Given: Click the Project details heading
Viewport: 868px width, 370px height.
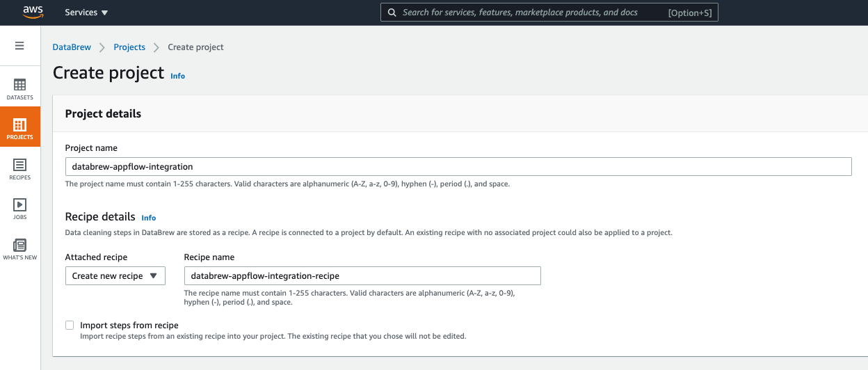Looking at the screenshot, I should coord(103,113).
